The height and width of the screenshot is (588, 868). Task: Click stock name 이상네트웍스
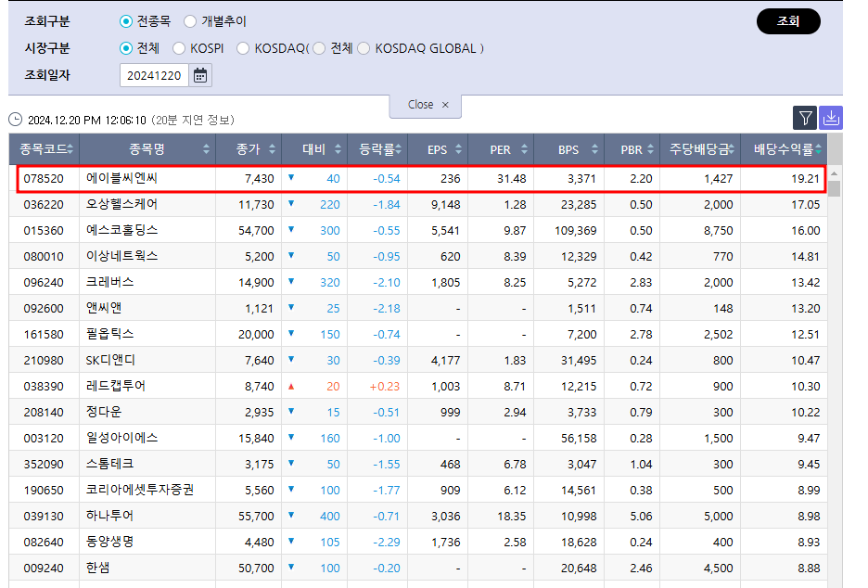tap(121, 256)
